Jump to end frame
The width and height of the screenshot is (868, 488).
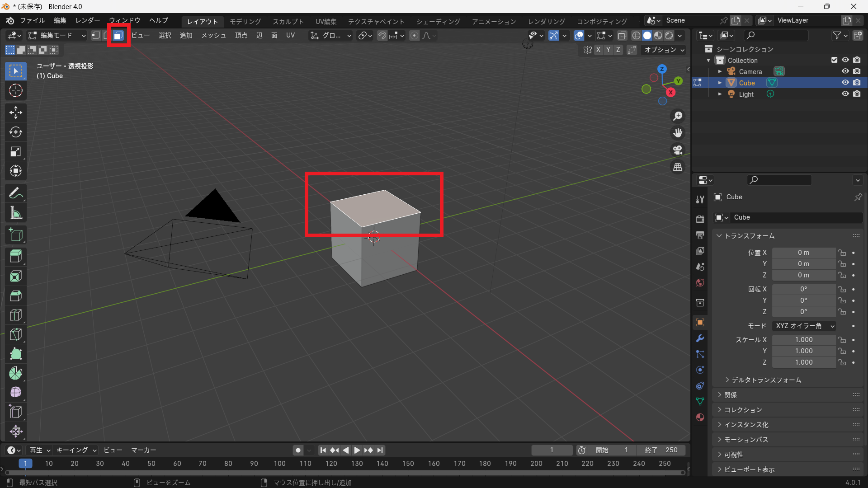[x=380, y=450]
